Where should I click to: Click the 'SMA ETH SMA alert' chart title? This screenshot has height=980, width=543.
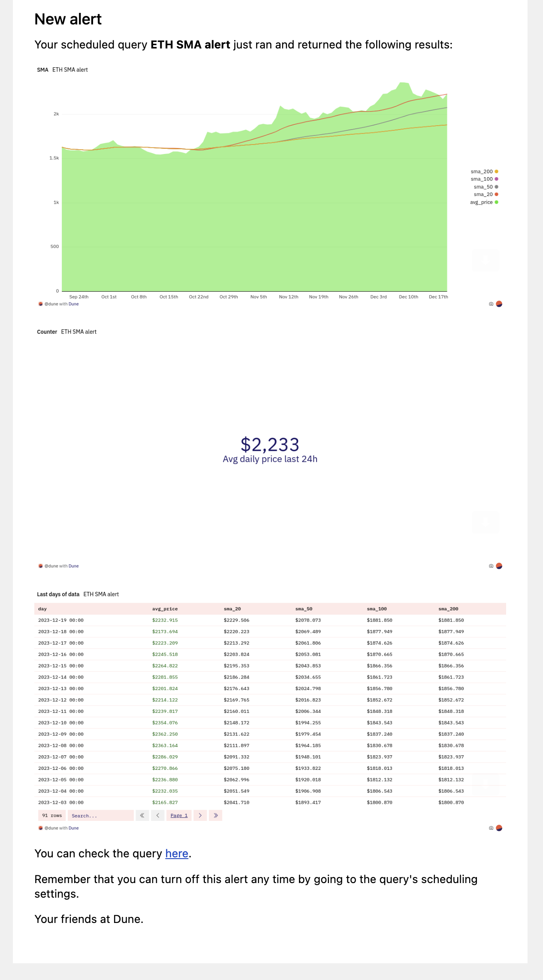[x=62, y=70]
